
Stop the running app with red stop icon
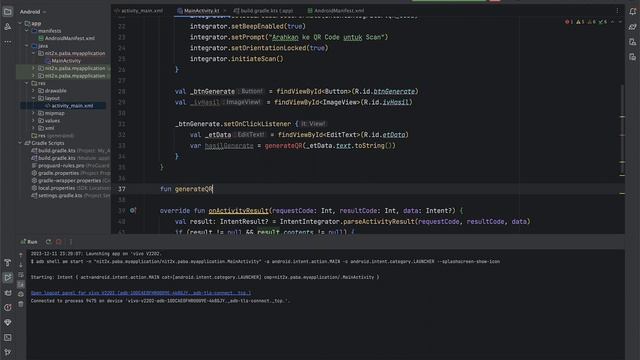(59, 242)
